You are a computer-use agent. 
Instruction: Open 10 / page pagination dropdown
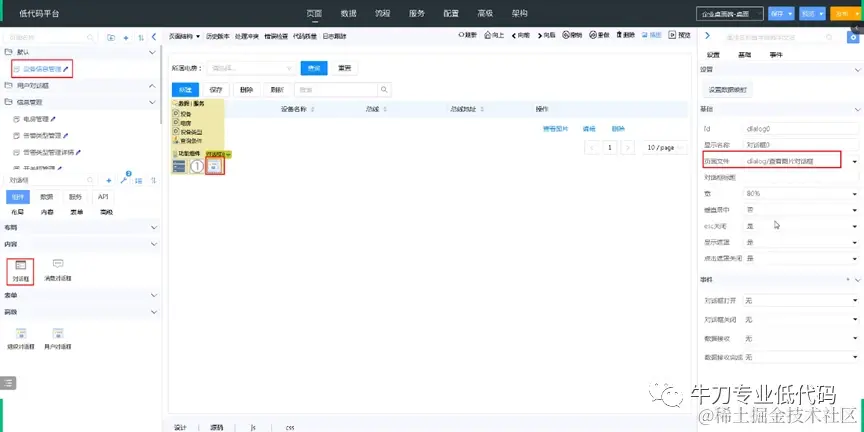pyautogui.click(x=665, y=148)
